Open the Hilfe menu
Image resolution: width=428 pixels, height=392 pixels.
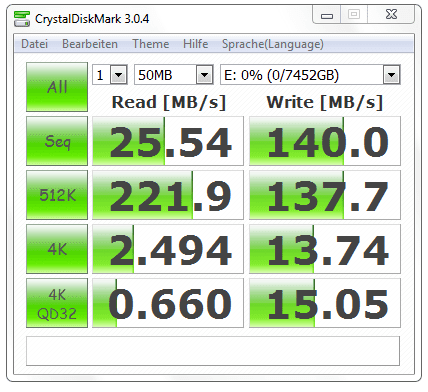coord(196,44)
